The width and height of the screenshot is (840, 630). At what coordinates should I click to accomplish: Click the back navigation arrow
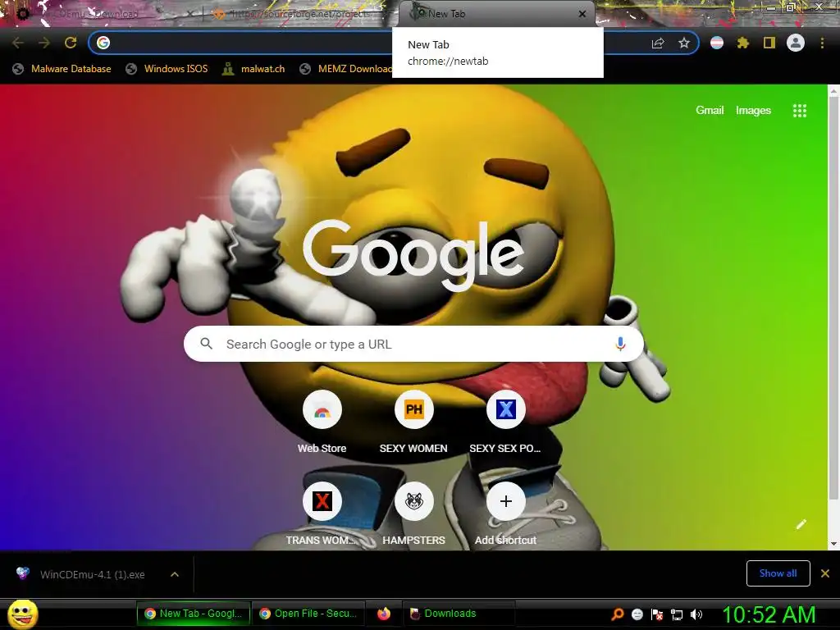18,43
